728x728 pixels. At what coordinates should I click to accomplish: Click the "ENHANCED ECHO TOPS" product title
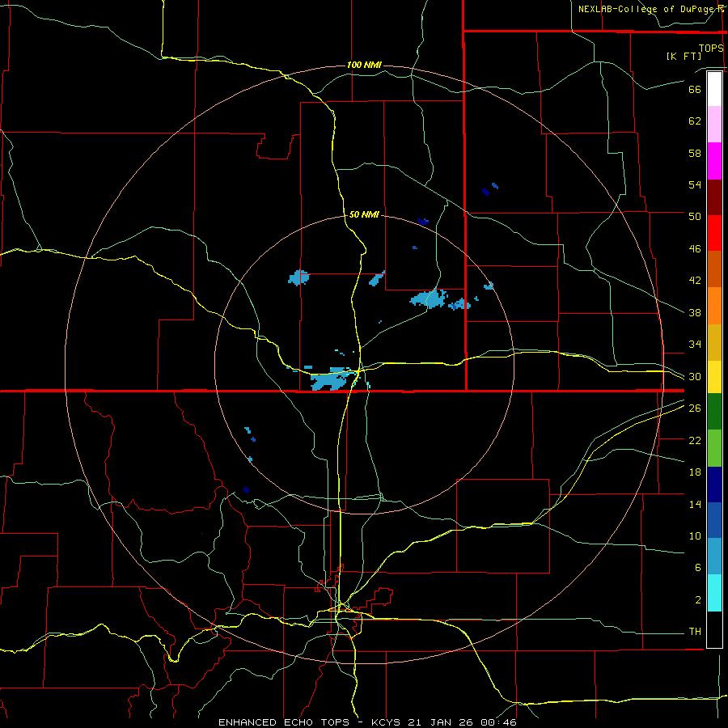(284, 722)
